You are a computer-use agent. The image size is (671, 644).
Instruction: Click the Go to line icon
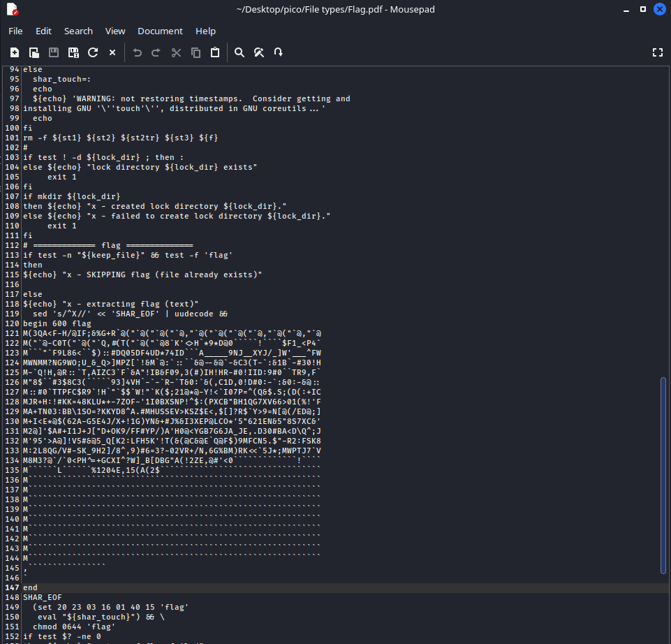click(x=278, y=52)
